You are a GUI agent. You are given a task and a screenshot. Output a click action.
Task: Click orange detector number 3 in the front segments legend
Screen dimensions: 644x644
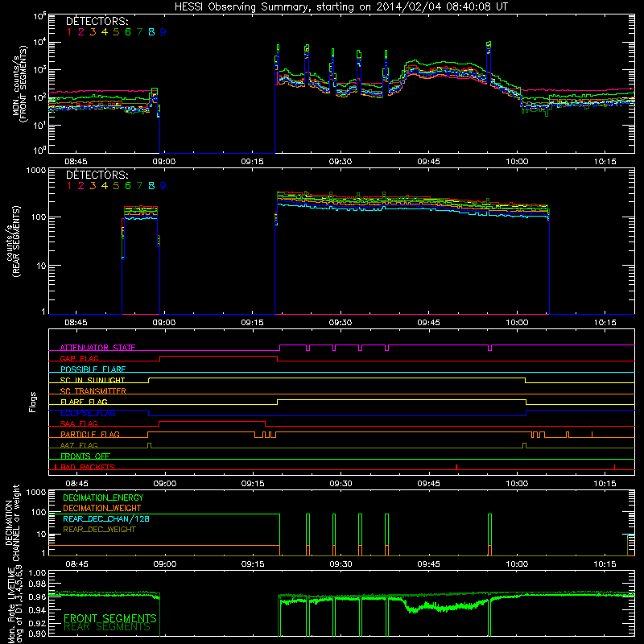point(93,32)
